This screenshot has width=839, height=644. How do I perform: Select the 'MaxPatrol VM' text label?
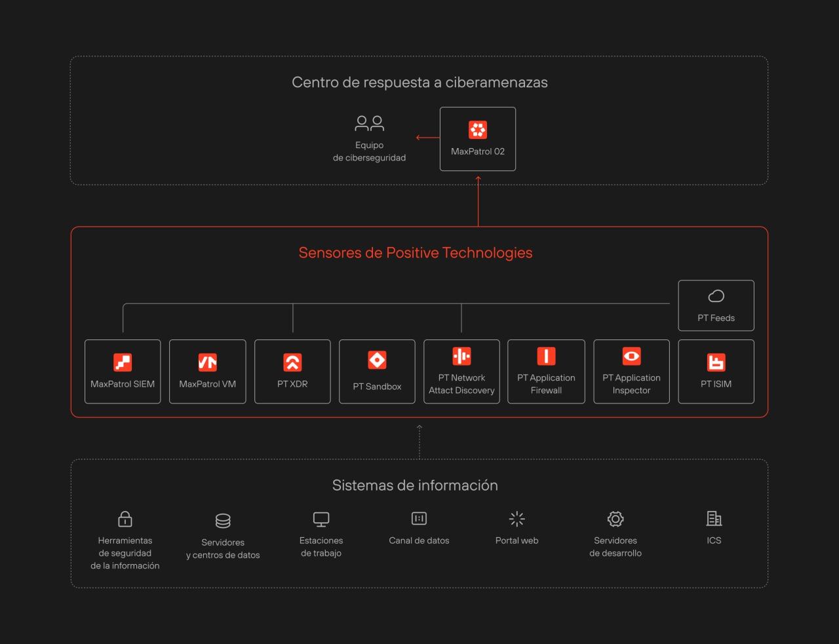tap(208, 384)
